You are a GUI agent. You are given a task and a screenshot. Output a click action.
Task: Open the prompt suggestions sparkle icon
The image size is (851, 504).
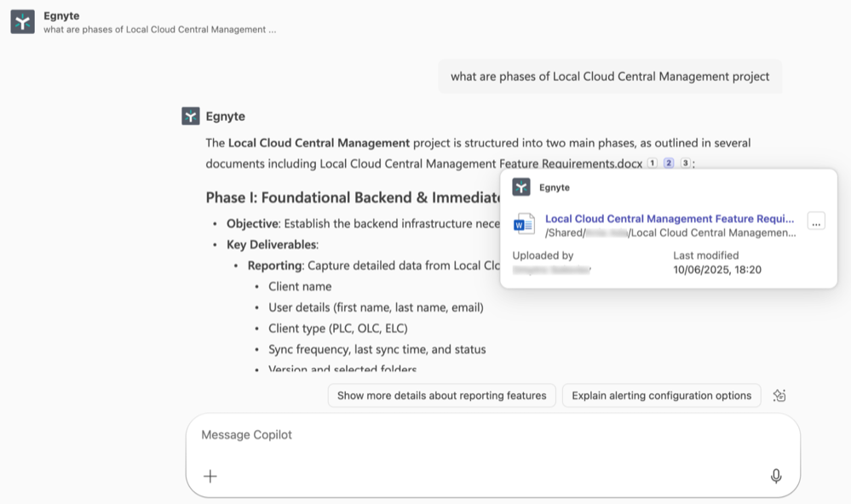[779, 395]
